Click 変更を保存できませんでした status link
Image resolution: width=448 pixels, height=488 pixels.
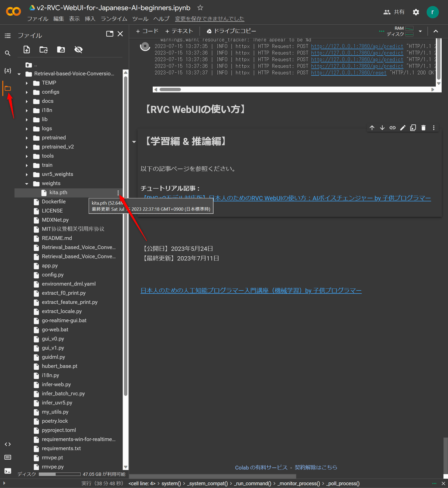click(210, 19)
